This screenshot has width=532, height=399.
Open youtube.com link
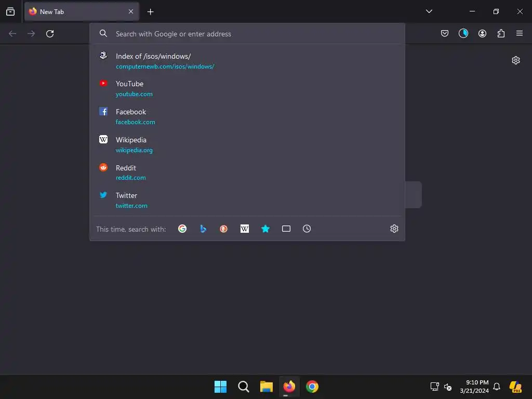(134, 94)
